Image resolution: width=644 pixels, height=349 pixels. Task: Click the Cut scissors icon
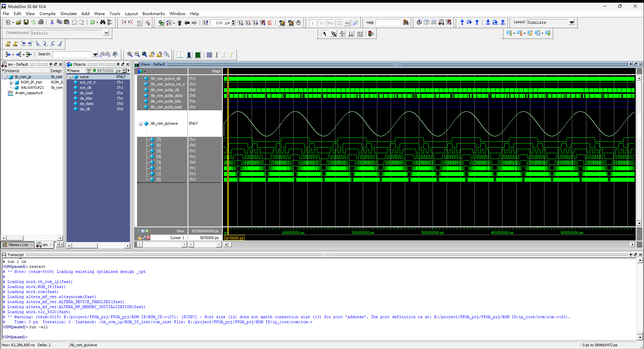(52, 22)
